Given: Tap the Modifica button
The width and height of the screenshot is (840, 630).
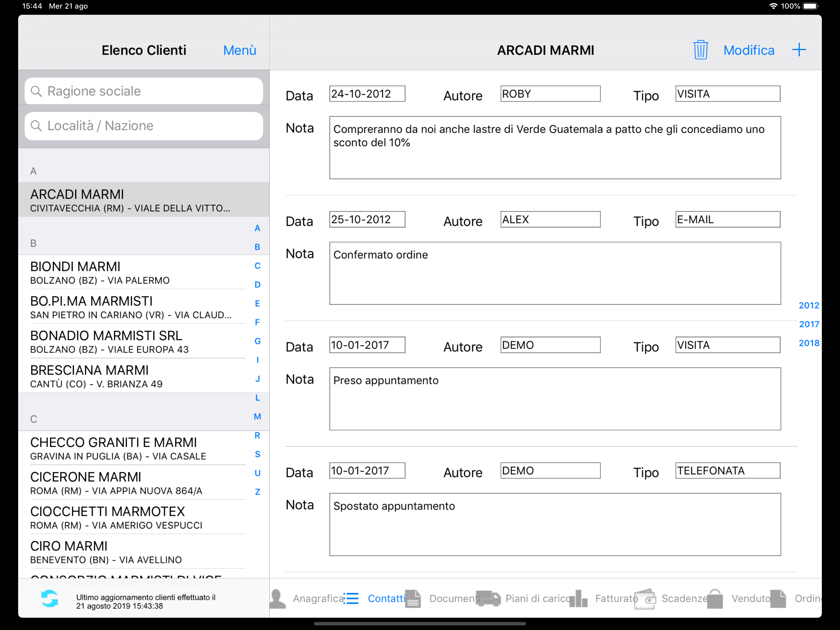Looking at the screenshot, I should click(748, 50).
